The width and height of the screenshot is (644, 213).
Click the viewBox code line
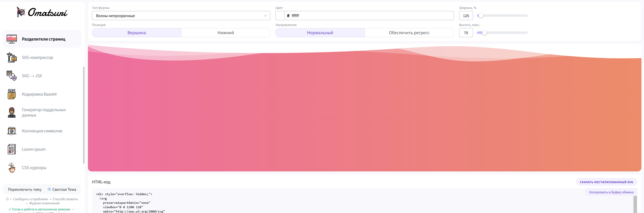(x=123, y=207)
